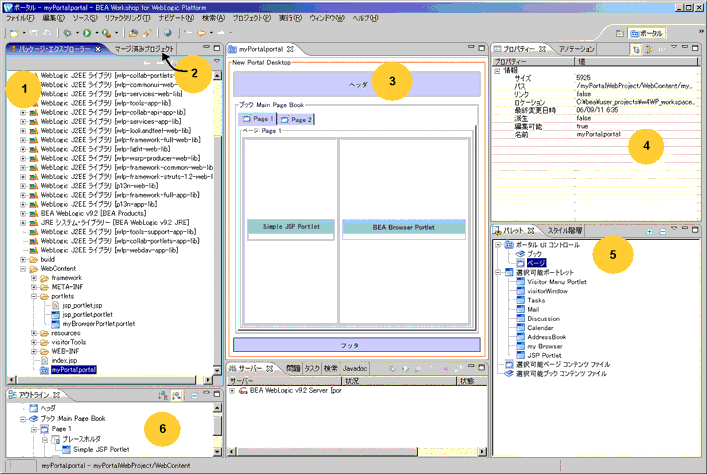Screen dimensions: 707x474
Task: Click expand-all icon in the Palette view toolbar
Action: (649, 231)
